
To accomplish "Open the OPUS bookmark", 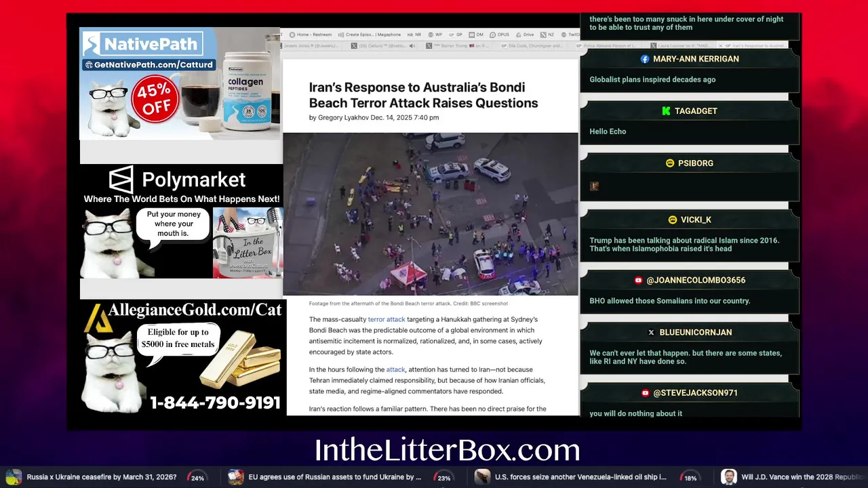I will (x=499, y=35).
